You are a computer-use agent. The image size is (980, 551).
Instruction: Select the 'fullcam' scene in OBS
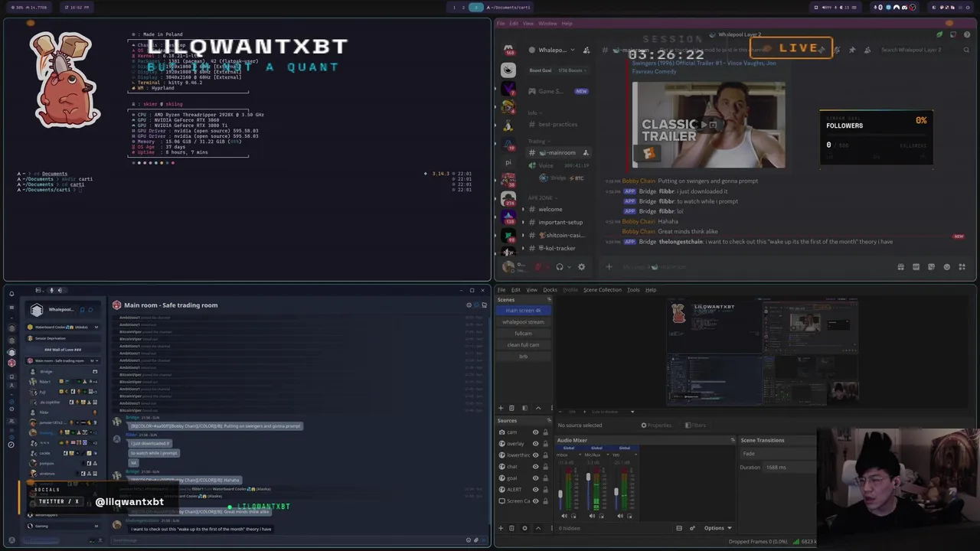coord(524,334)
